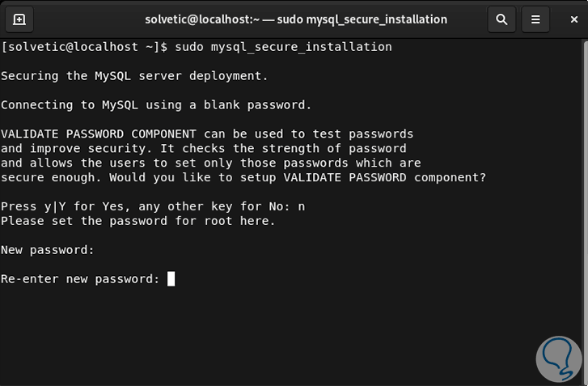Click the cursor after Re-enter new password

[171, 279]
